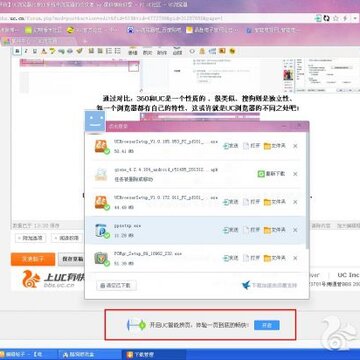
Task: Enable UC smart page joining with blue button
Action: pyautogui.click(x=267, y=325)
